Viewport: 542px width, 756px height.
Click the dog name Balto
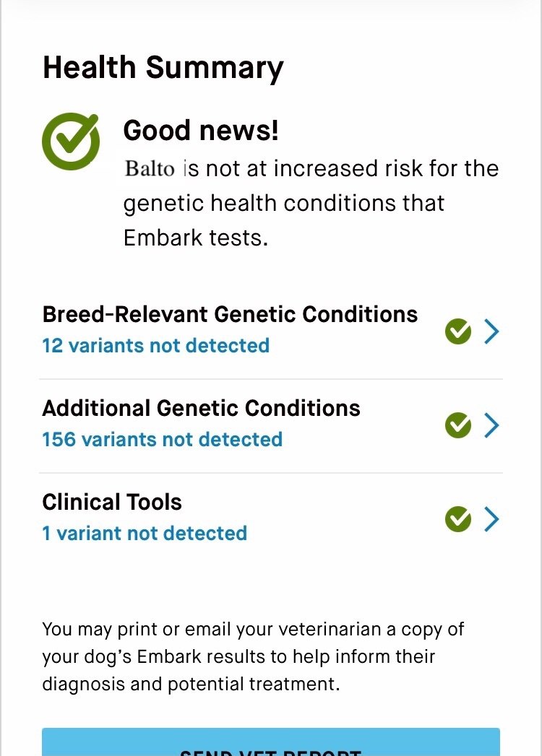[150, 169]
